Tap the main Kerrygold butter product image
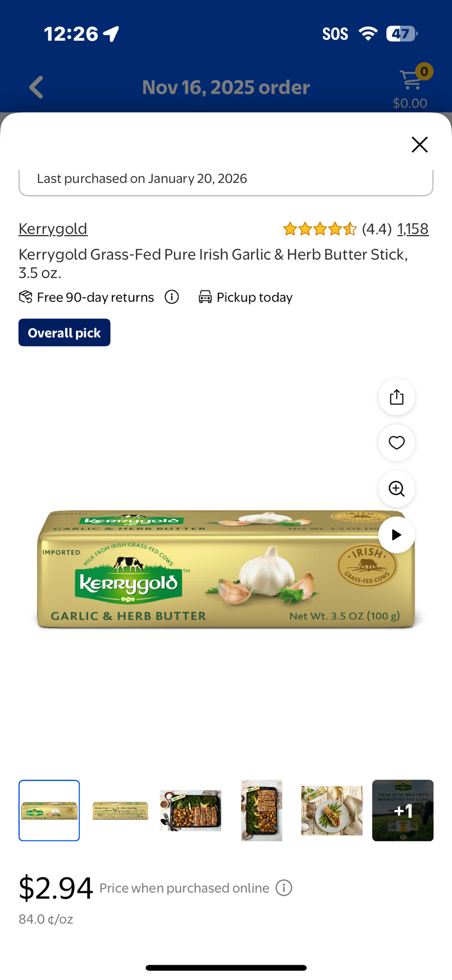The height and width of the screenshot is (980, 452). [x=226, y=569]
